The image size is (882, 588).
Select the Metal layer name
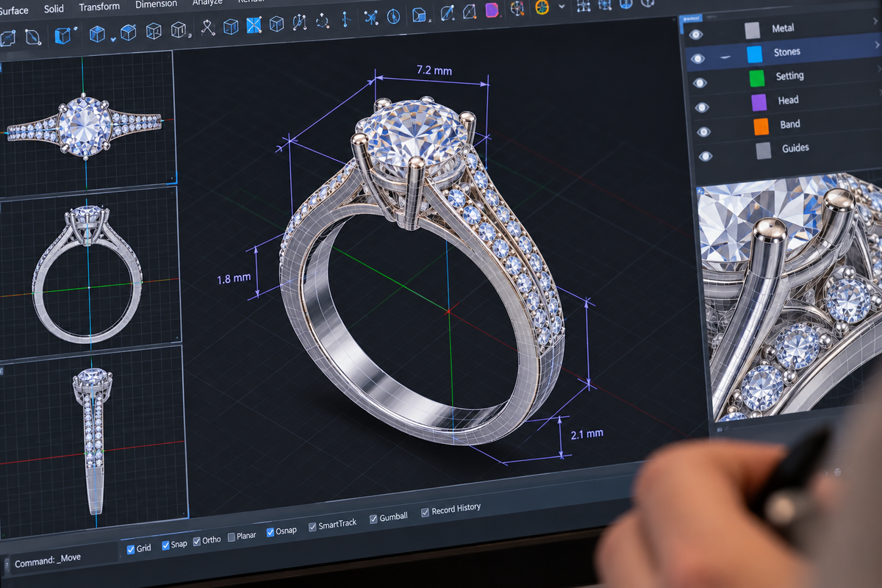coord(783,28)
